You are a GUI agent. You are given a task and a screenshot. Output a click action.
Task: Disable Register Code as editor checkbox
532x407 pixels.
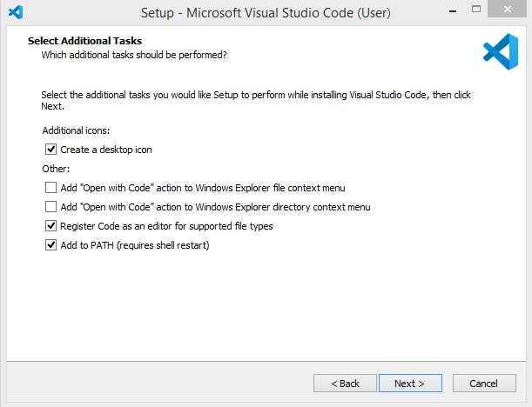[x=51, y=226]
